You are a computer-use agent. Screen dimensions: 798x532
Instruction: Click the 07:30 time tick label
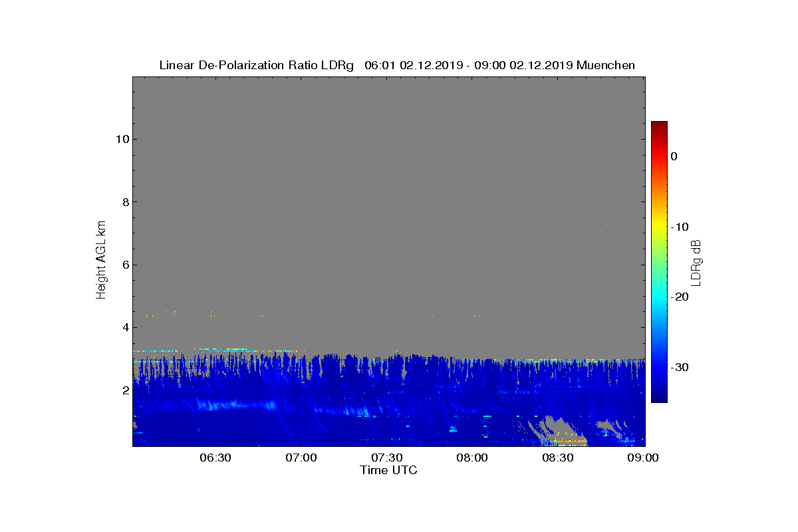387,458
